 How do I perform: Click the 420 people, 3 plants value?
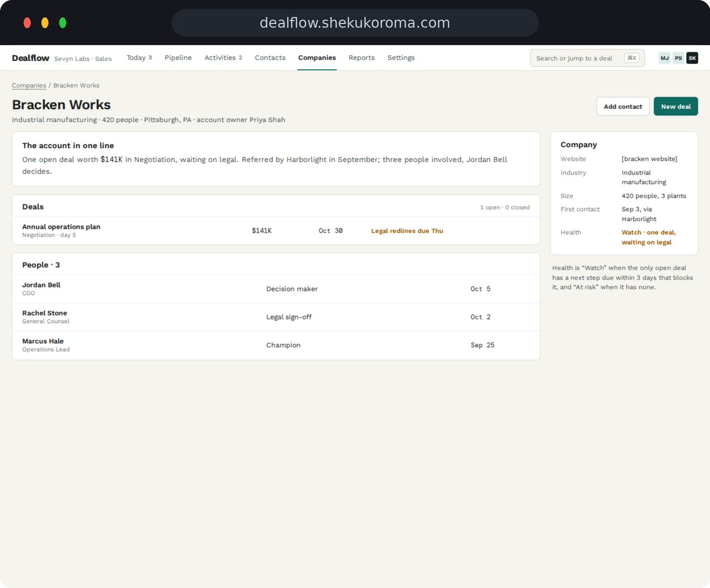point(654,196)
